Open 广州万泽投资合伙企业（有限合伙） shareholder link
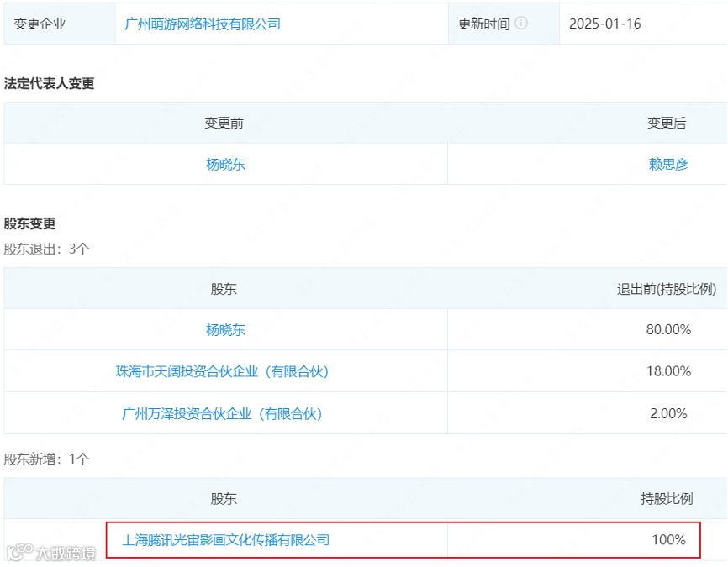The image size is (728, 567). click(222, 413)
